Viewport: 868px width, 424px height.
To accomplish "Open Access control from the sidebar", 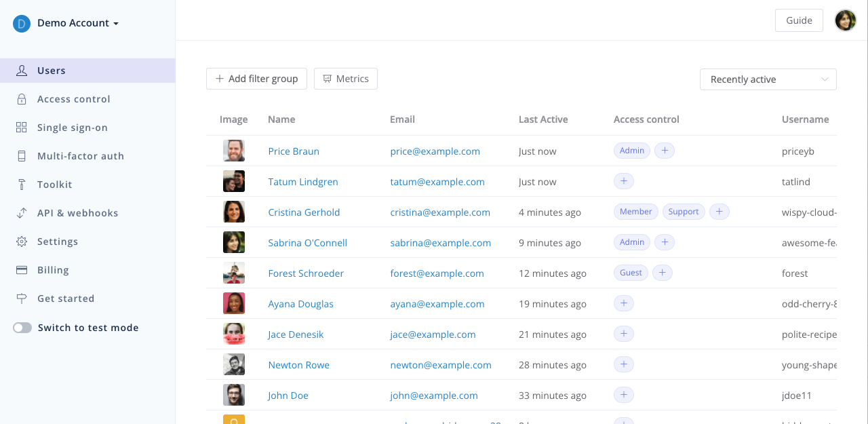I will click(22, 98).
